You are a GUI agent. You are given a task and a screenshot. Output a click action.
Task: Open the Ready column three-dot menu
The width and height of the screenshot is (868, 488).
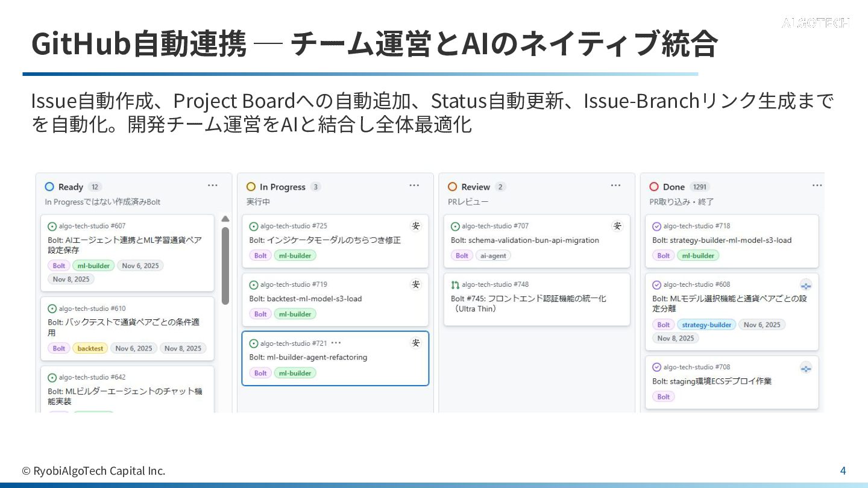pyautogui.click(x=213, y=186)
